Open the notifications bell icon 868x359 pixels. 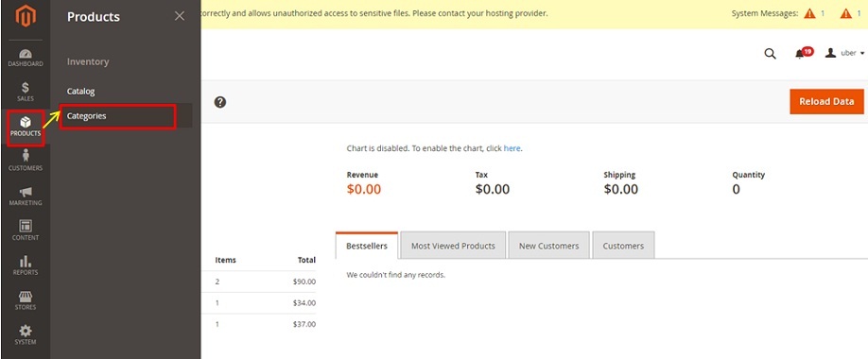pos(799,54)
